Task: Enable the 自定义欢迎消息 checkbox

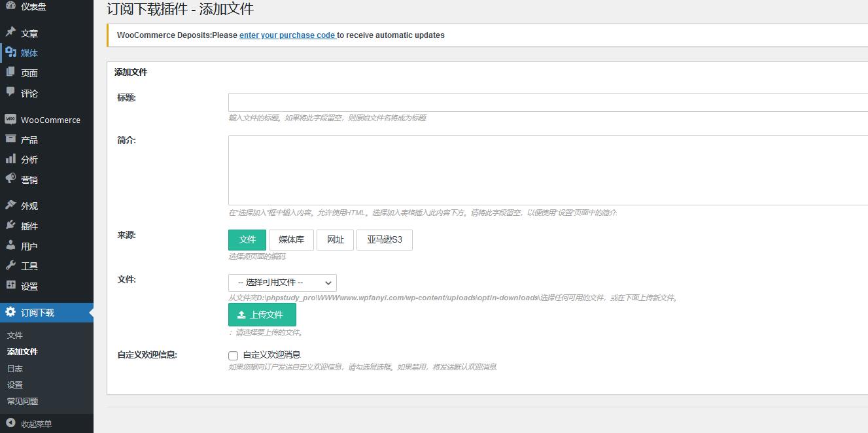Action: pos(233,356)
